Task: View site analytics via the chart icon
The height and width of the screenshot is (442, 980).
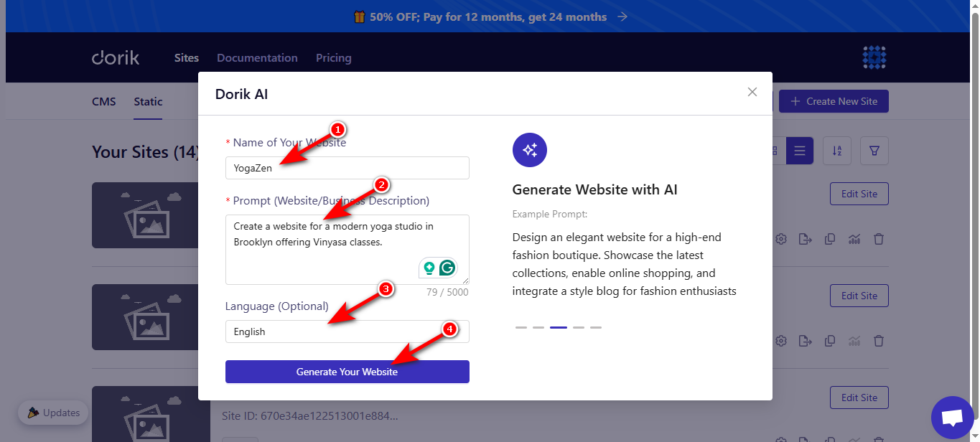Action: point(854,238)
